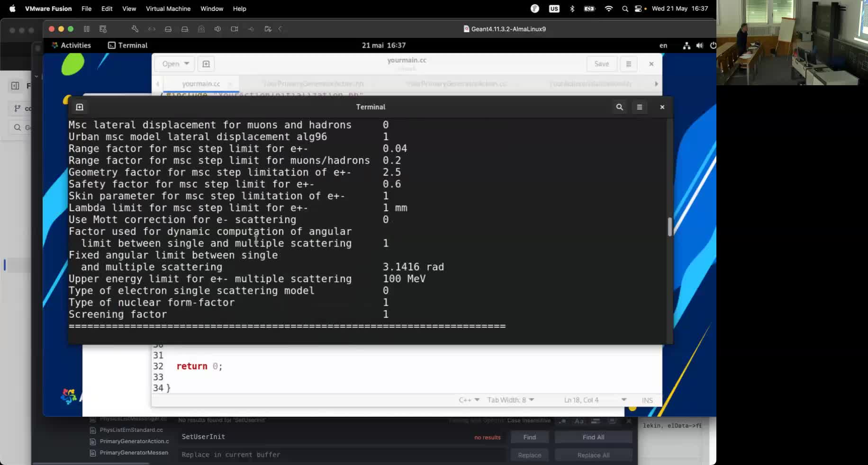The width and height of the screenshot is (868, 465).
Task: Toggle regular expression matching in the find bar
Action: coord(563,421)
